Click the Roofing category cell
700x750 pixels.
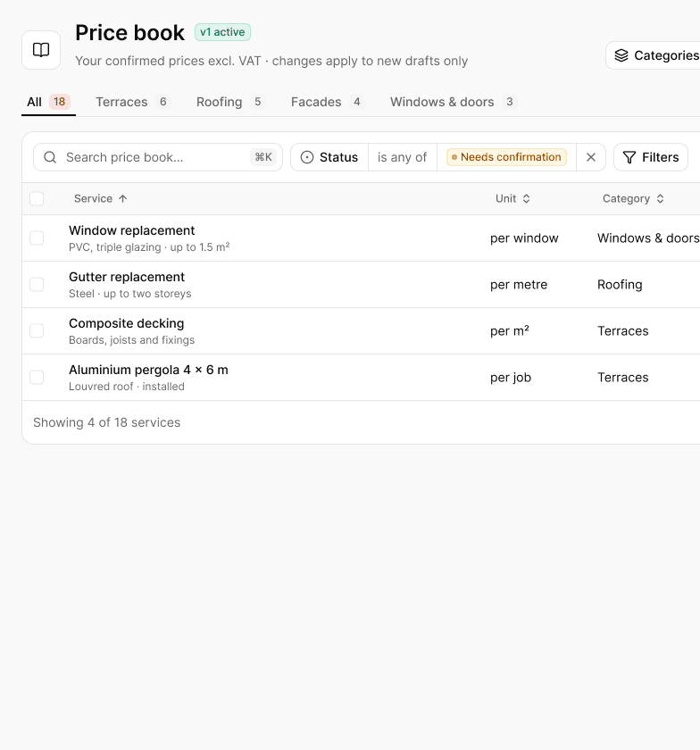click(x=621, y=285)
